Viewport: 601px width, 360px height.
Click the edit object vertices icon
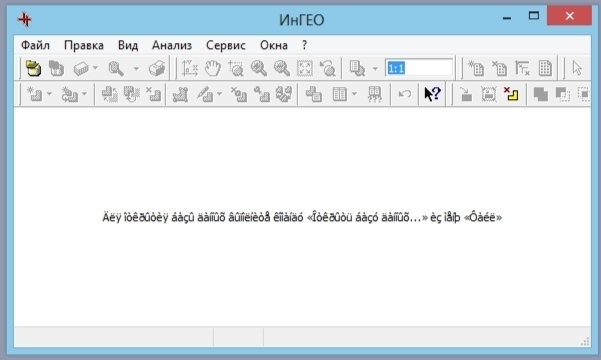pyautogui.click(x=180, y=94)
